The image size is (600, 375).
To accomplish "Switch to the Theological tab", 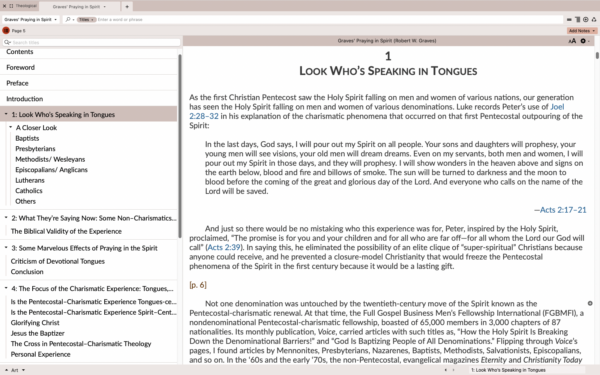I will click(x=26, y=6).
